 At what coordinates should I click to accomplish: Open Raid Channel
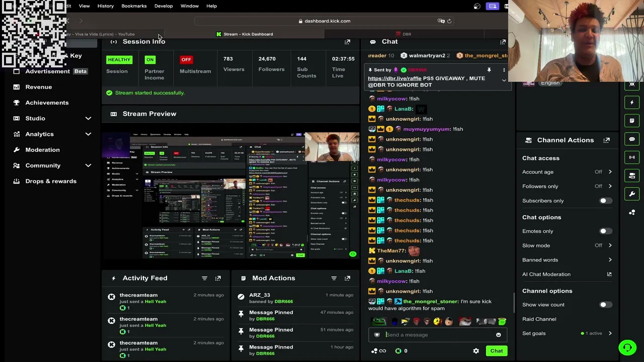pyautogui.click(x=539, y=319)
